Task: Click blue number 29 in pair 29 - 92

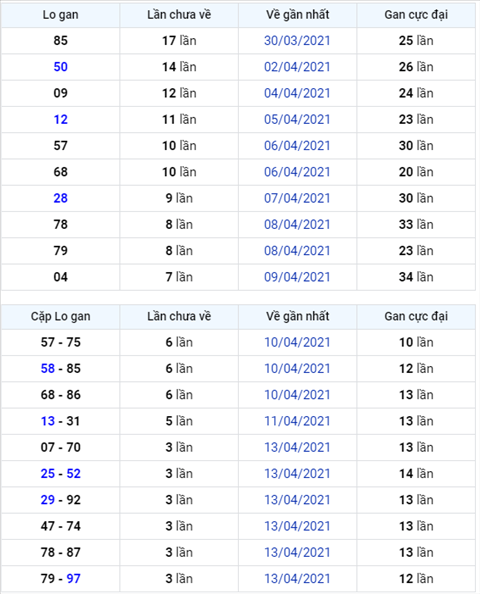Action: click(x=48, y=500)
